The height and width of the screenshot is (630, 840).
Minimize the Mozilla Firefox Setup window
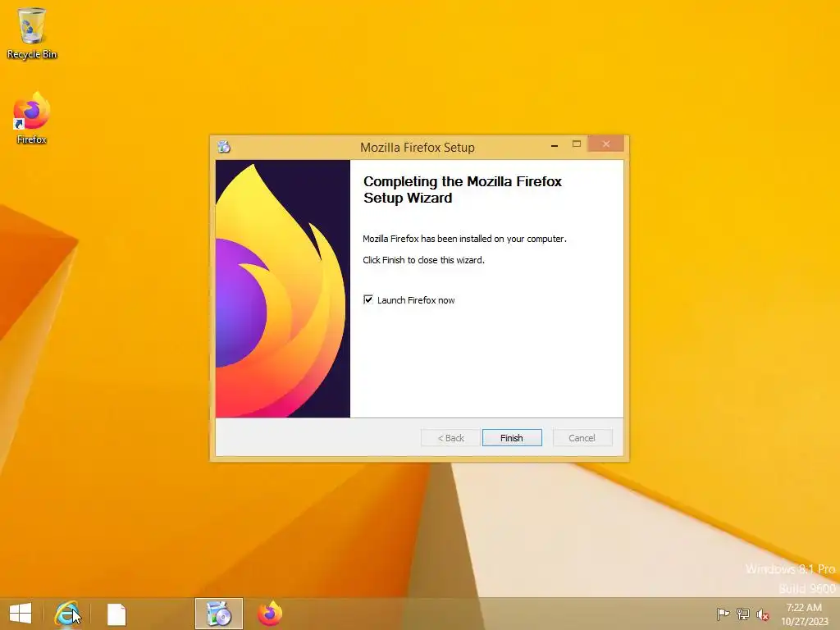pos(555,145)
